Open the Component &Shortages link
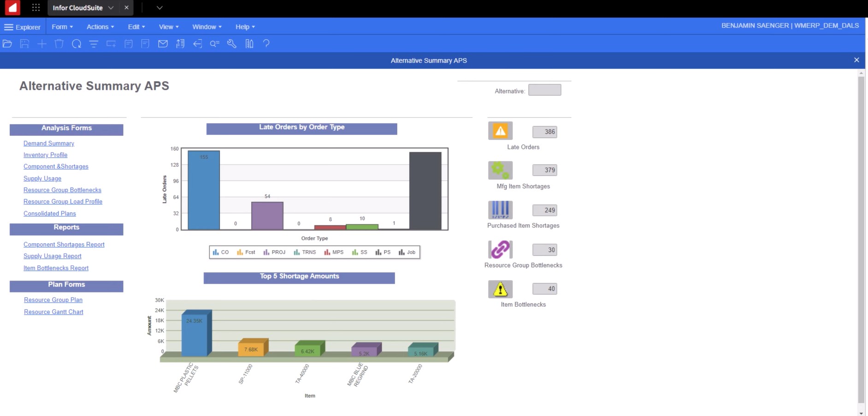Viewport: 868px width, 416px height. point(56,166)
